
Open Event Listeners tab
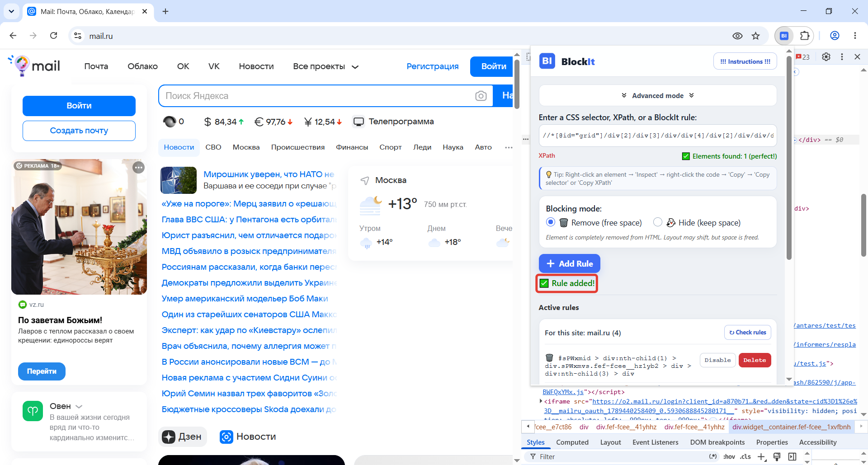pyautogui.click(x=655, y=442)
